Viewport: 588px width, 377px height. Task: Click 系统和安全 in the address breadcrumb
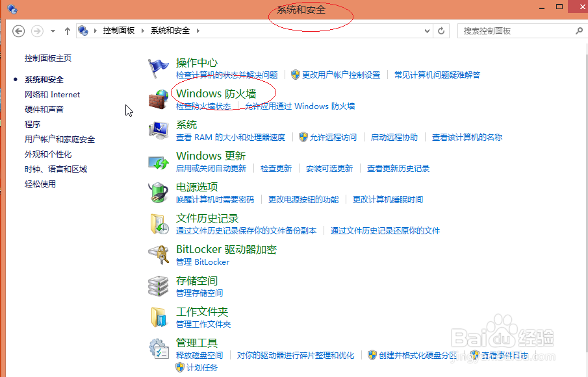170,30
